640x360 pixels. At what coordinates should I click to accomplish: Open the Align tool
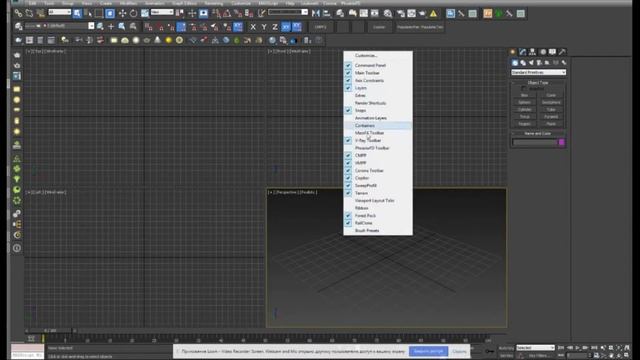pyautogui.click(x=327, y=13)
